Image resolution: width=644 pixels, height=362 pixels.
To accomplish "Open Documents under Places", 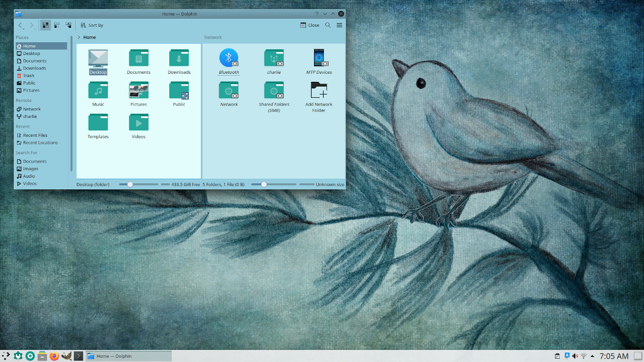I will (41, 61).
